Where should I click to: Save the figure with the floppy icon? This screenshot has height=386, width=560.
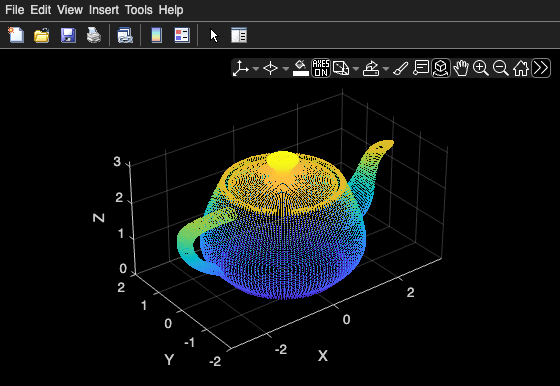pyautogui.click(x=68, y=35)
